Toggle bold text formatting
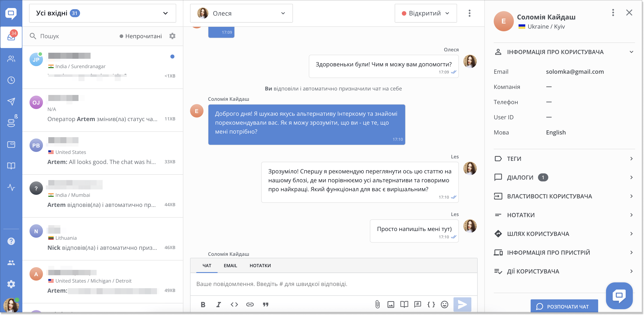This screenshot has width=644, height=315. (x=203, y=304)
